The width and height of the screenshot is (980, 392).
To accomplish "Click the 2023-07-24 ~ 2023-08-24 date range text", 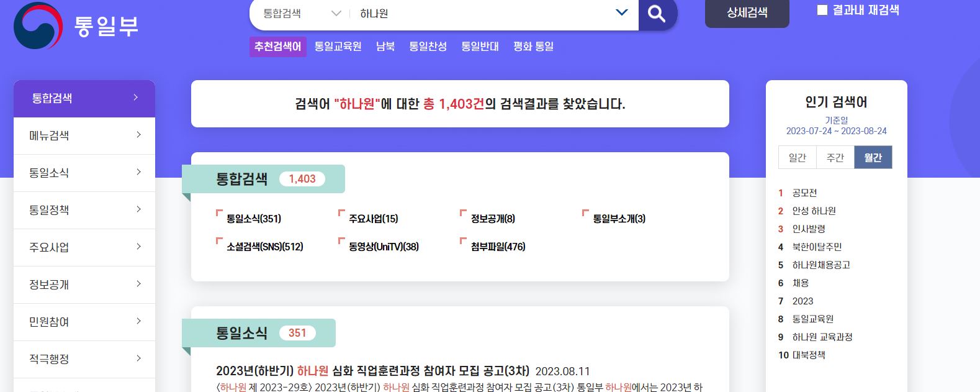I will click(836, 131).
